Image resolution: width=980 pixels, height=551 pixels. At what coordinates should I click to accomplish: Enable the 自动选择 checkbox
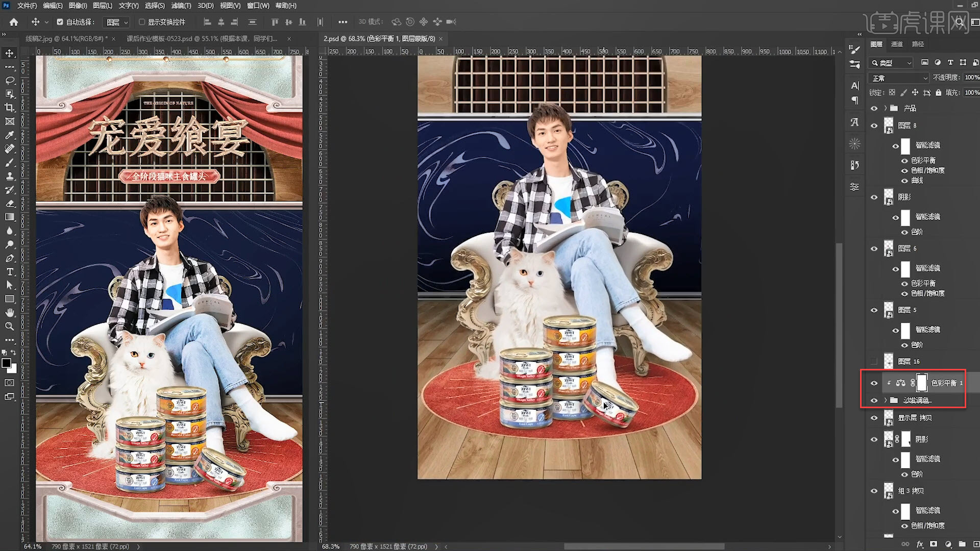[60, 22]
